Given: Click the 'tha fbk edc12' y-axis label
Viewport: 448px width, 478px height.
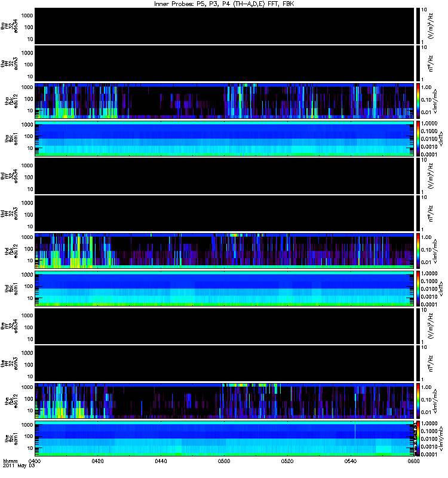Looking at the screenshot, I should [x=11, y=101].
